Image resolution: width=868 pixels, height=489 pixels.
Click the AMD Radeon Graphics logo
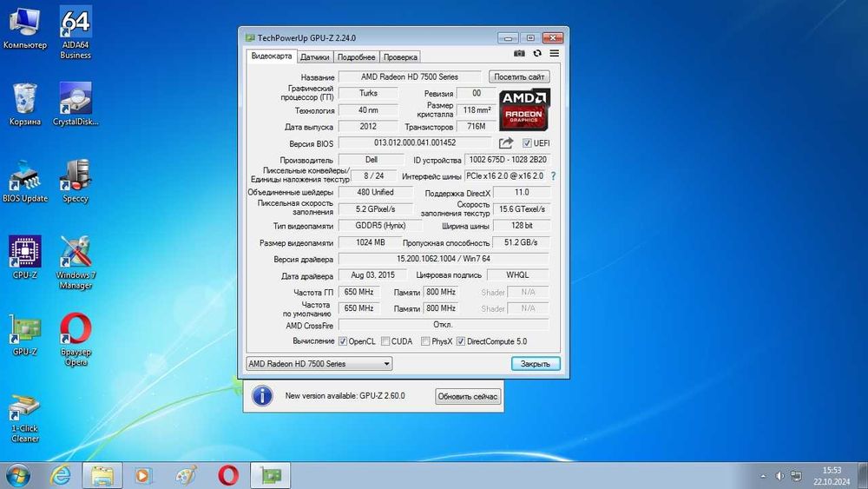pos(524,109)
